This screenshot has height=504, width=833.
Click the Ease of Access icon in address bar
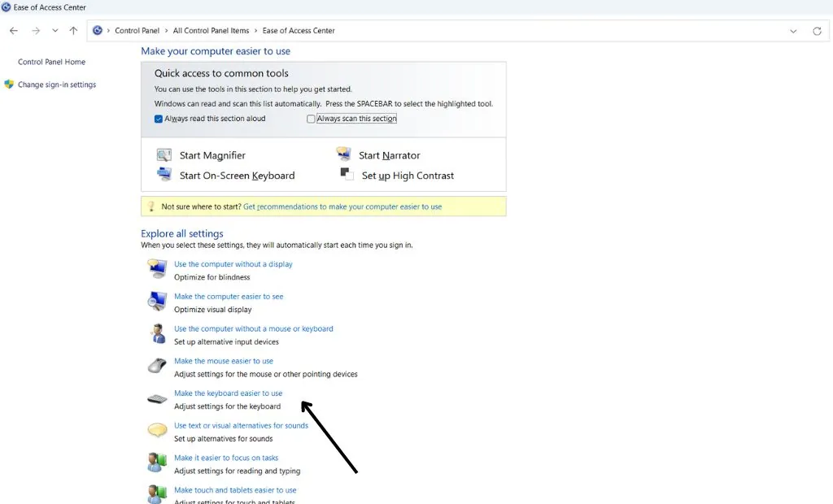coord(98,30)
